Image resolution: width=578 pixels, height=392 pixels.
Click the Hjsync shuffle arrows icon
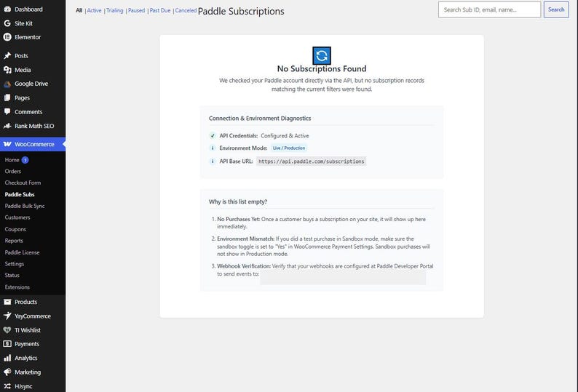click(7, 385)
